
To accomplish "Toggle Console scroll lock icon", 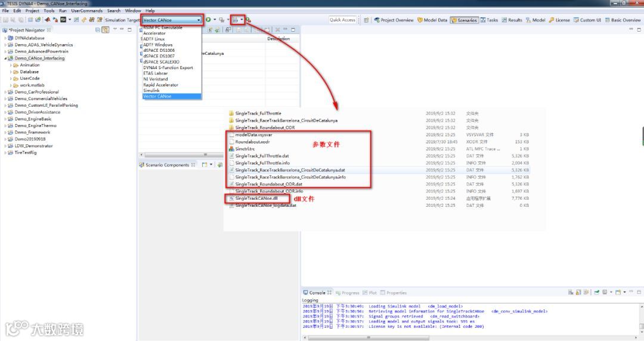I will click(x=578, y=292).
